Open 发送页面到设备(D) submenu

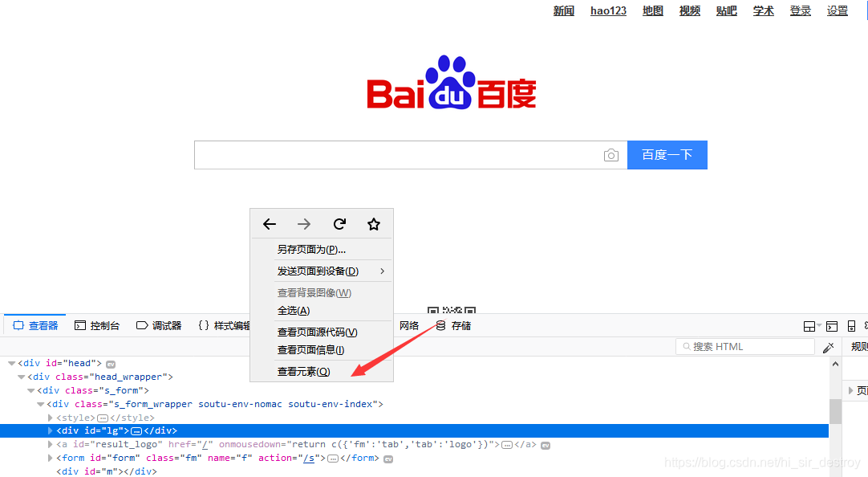321,271
